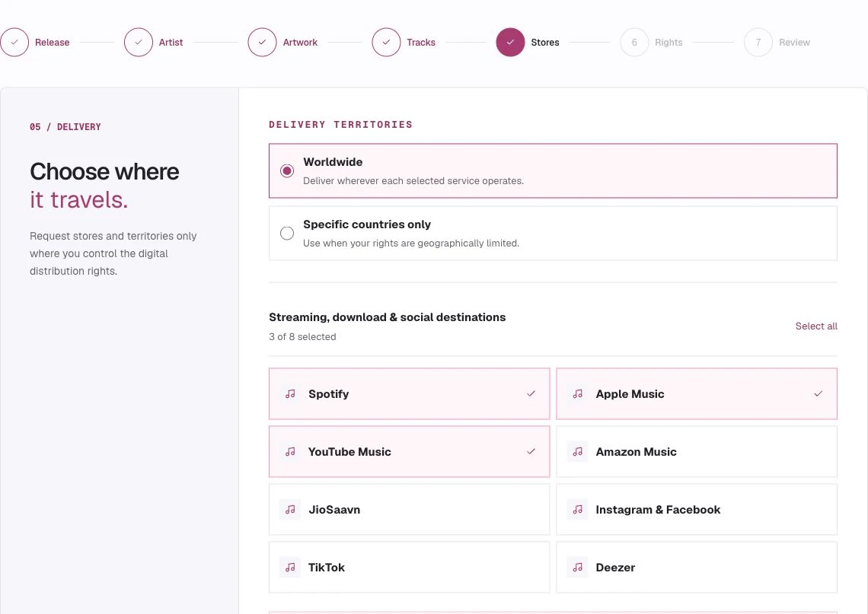Click the 'Delivery Territories' heading
Viewport: 868px width, 614px height.
[340, 125]
